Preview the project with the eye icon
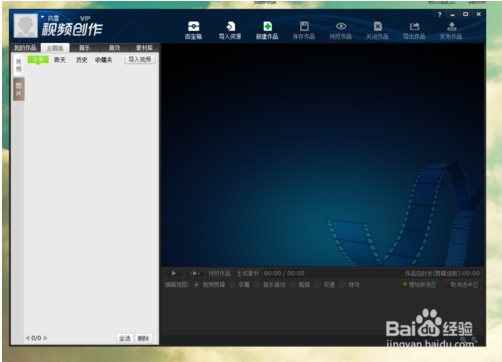 tap(341, 30)
